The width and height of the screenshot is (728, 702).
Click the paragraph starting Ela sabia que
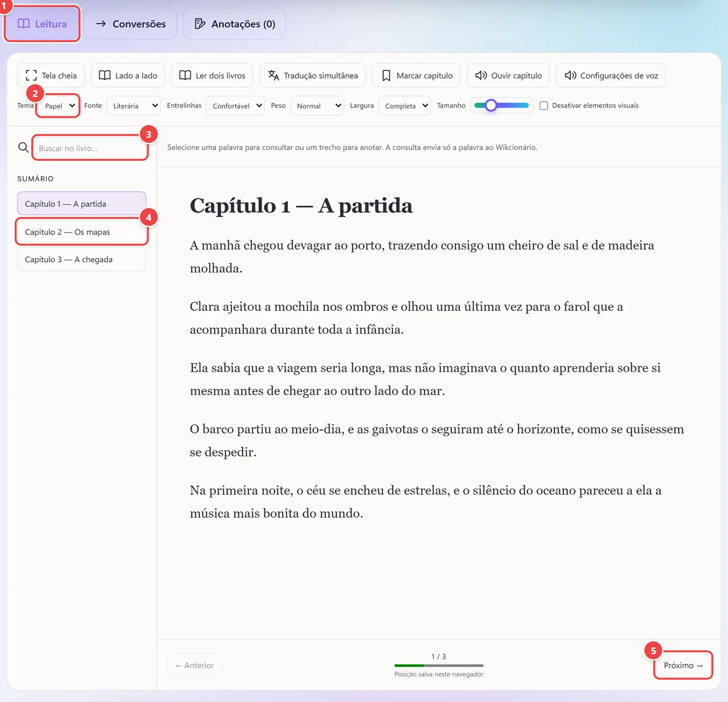(x=425, y=379)
